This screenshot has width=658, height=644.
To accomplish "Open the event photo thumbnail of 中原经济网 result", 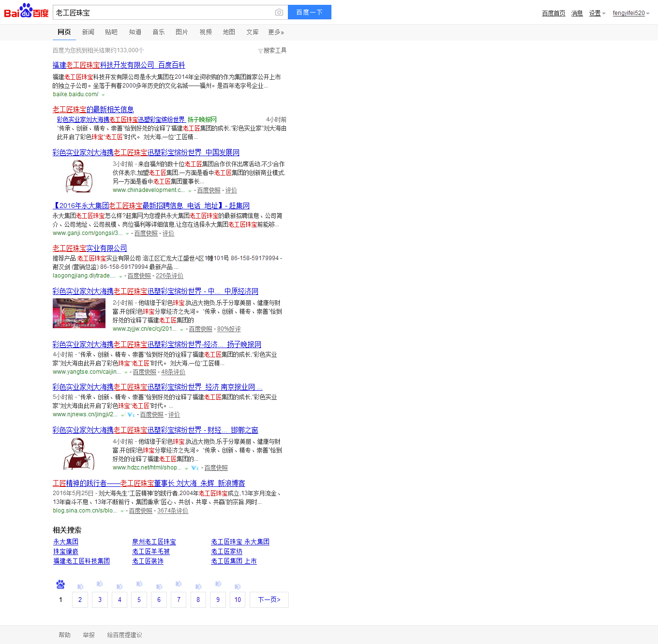I will pos(79,313).
